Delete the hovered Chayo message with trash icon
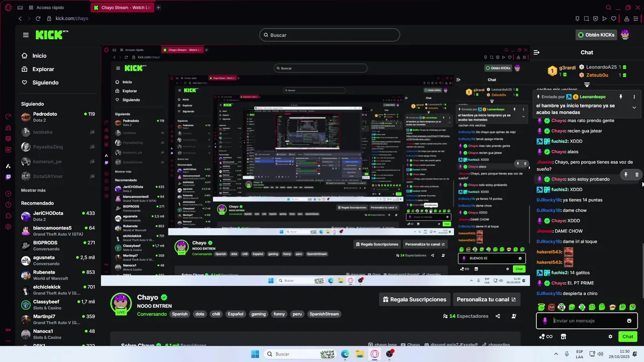This screenshot has height=362, width=644. tap(636, 174)
